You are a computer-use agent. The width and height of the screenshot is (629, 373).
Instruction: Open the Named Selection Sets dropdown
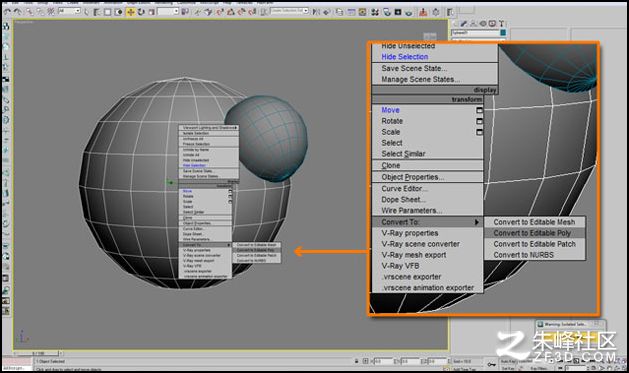point(290,11)
